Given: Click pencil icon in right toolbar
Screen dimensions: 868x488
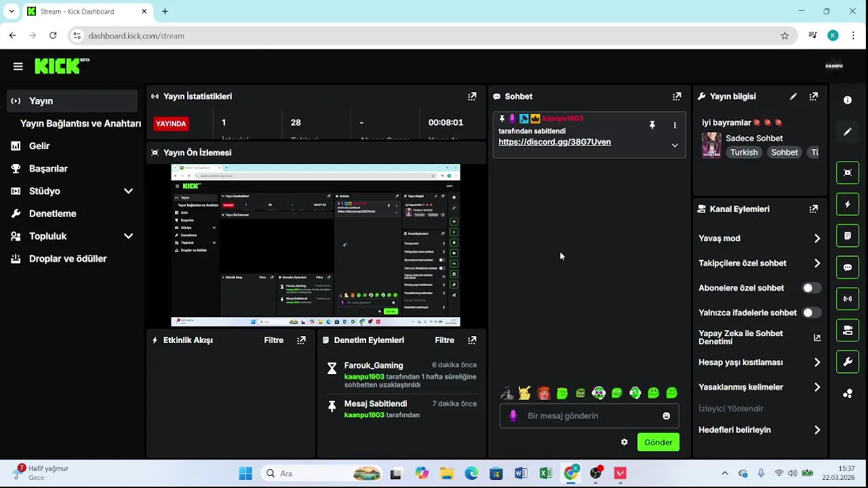Looking at the screenshot, I should pyautogui.click(x=848, y=131).
